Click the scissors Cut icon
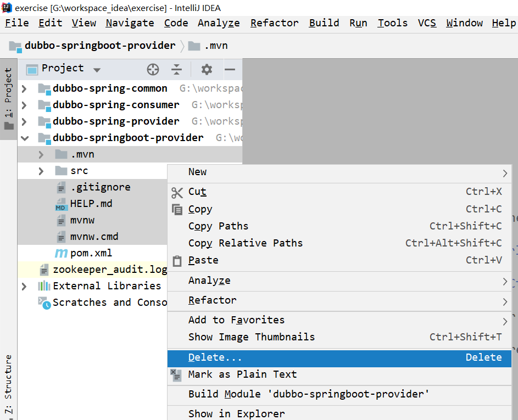The width and height of the screenshot is (518, 420). [x=177, y=192]
